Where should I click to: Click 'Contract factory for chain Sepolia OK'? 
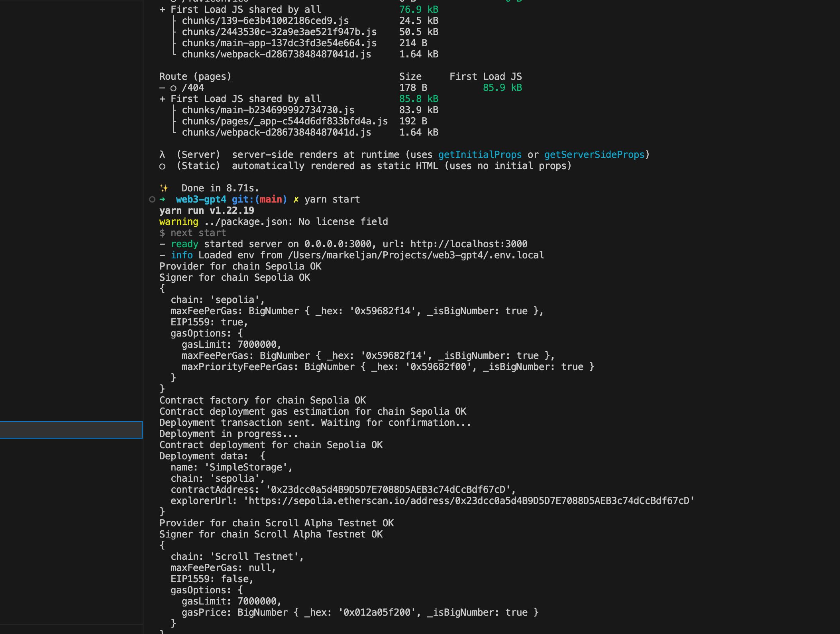pyautogui.click(x=263, y=400)
